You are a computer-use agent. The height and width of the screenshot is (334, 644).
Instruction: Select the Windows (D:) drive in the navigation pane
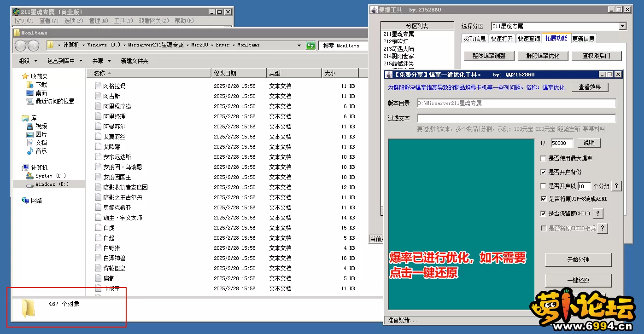47,184
